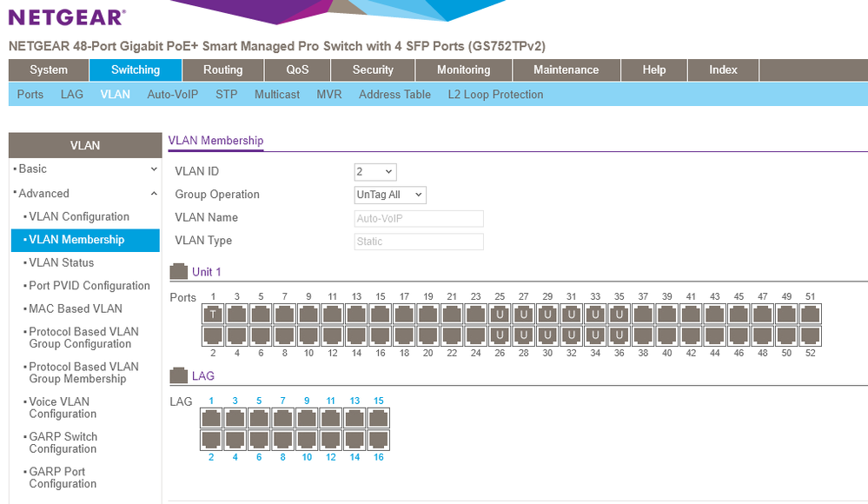Open the Maintenance main tab
Image resolution: width=868 pixels, height=504 pixels.
click(567, 70)
